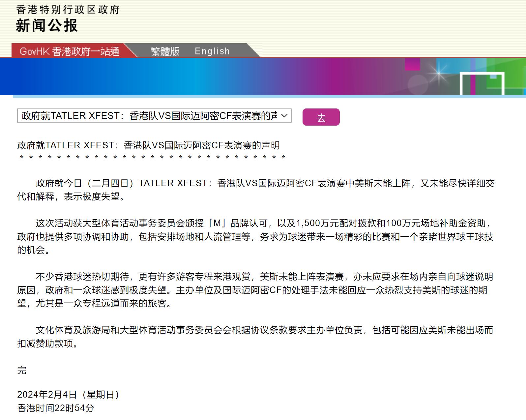Open the GovHK 香港政府一站通 link
The image size is (526, 420).
point(70,51)
